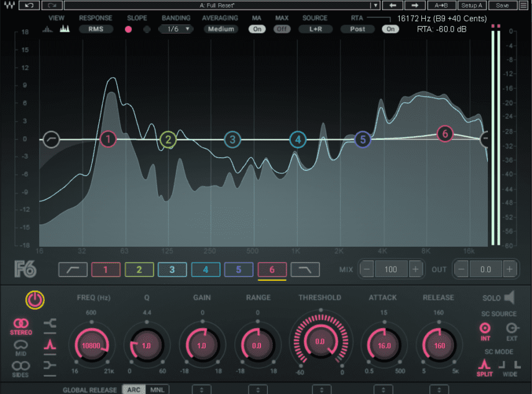Open the low-pass band tab below the graph
Viewport: 532px width, 394px height.
pyautogui.click(x=305, y=270)
